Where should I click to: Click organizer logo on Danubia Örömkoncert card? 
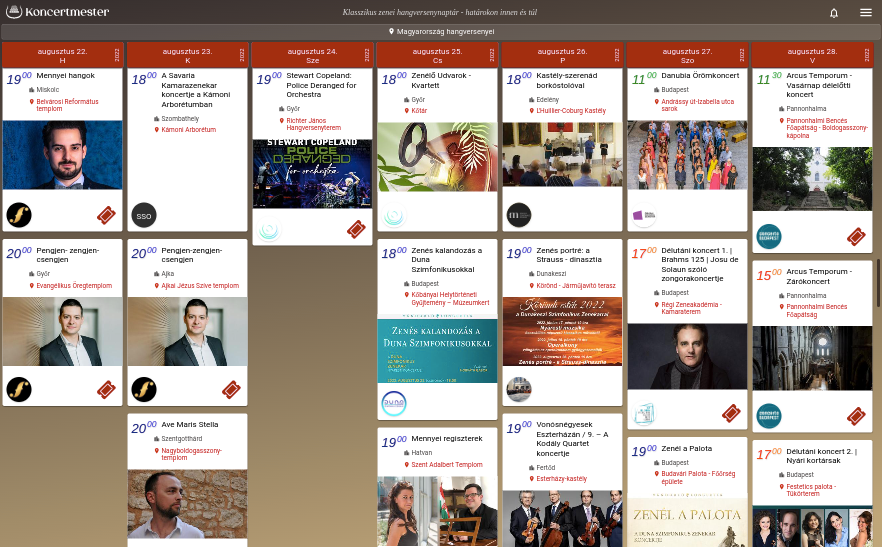pos(644,215)
